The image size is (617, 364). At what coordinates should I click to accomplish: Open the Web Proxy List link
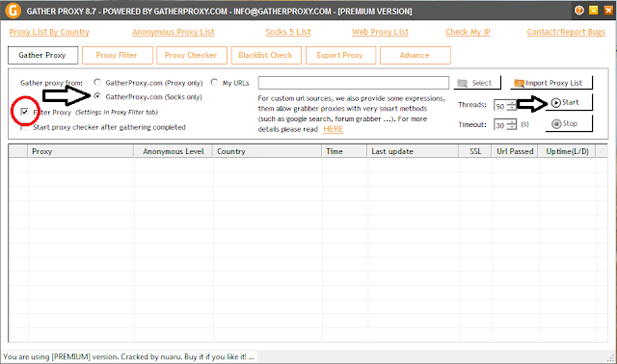coord(380,32)
